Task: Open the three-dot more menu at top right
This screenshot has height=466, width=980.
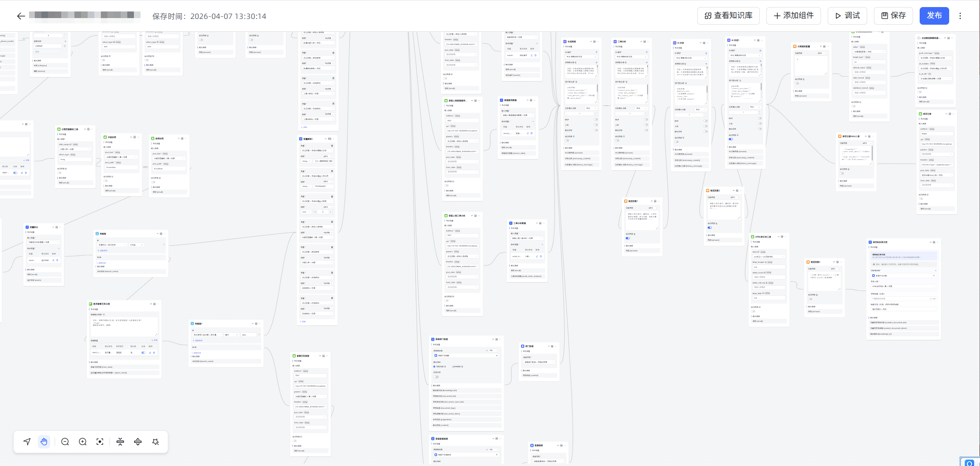Action: point(960,16)
